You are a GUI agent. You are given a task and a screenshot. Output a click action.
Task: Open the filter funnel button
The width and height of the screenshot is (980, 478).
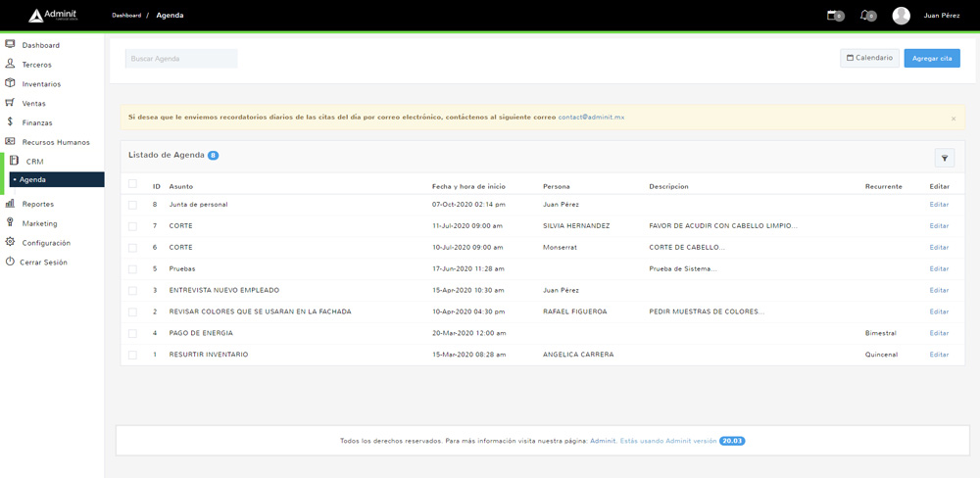pyautogui.click(x=944, y=158)
